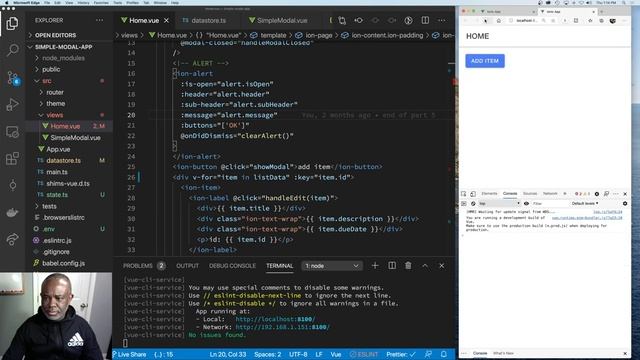Toggle device emulation in DevTools

coord(473,194)
